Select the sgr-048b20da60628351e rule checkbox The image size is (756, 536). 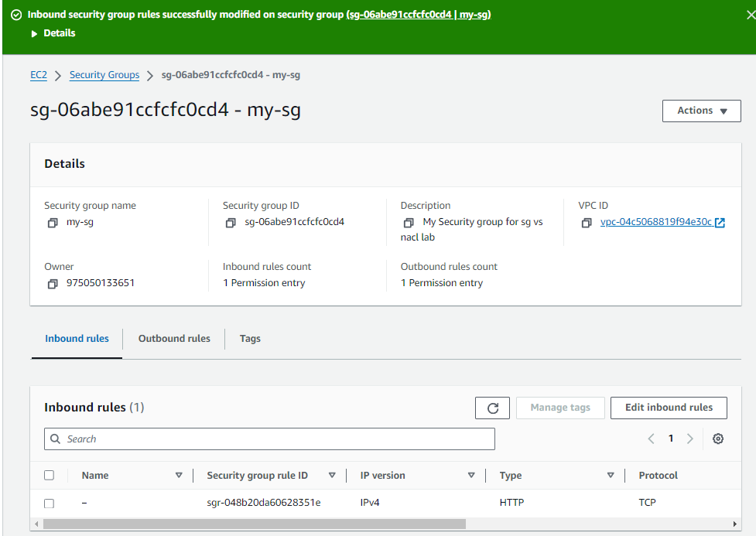tap(50, 504)
